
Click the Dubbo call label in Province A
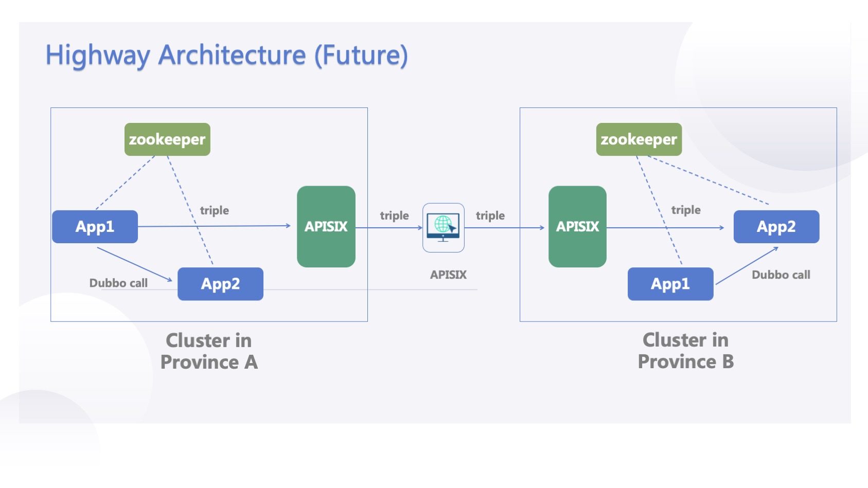[x=119, y=283]
